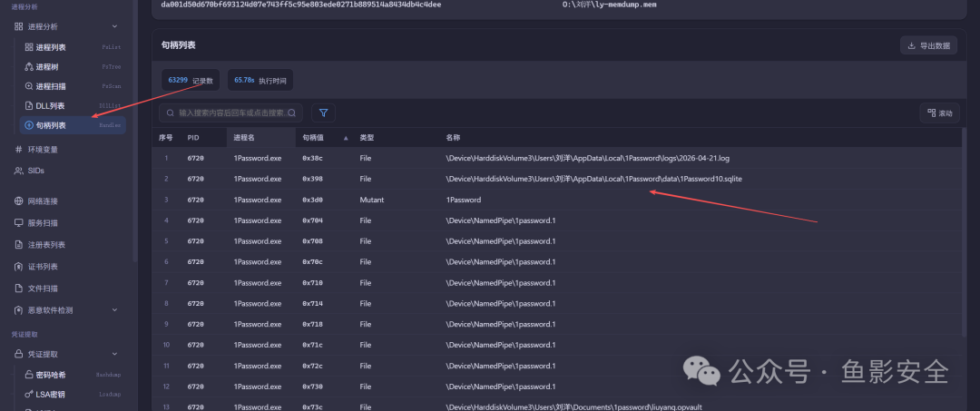Toggle the 滚动 scroll mode button

pyautogui.click(x=939, y=113)
